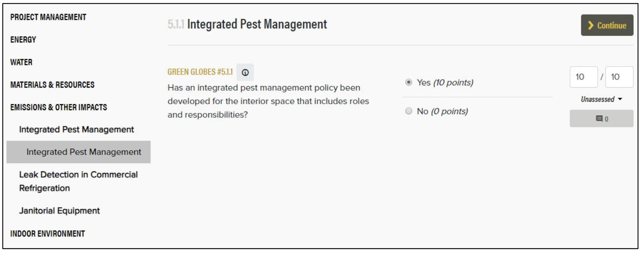
Task: Collapse the Emissions & Other Impacts section
Action: (x=59, y=107)
